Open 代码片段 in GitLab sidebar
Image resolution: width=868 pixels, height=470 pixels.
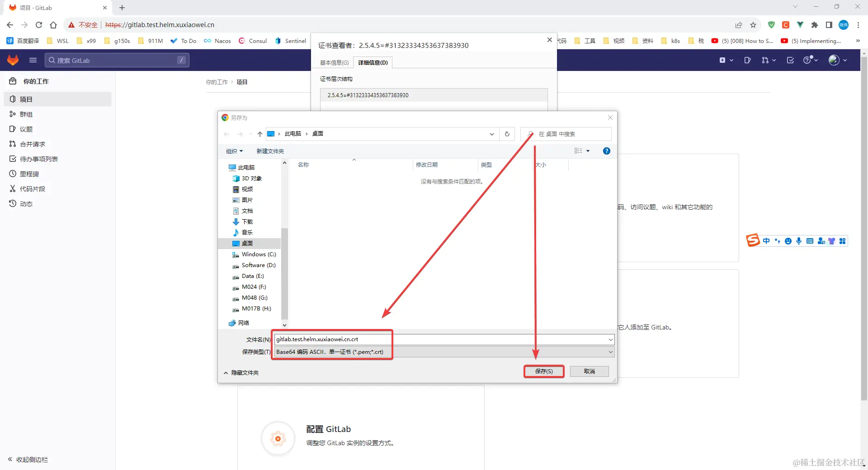click(58, 189)
